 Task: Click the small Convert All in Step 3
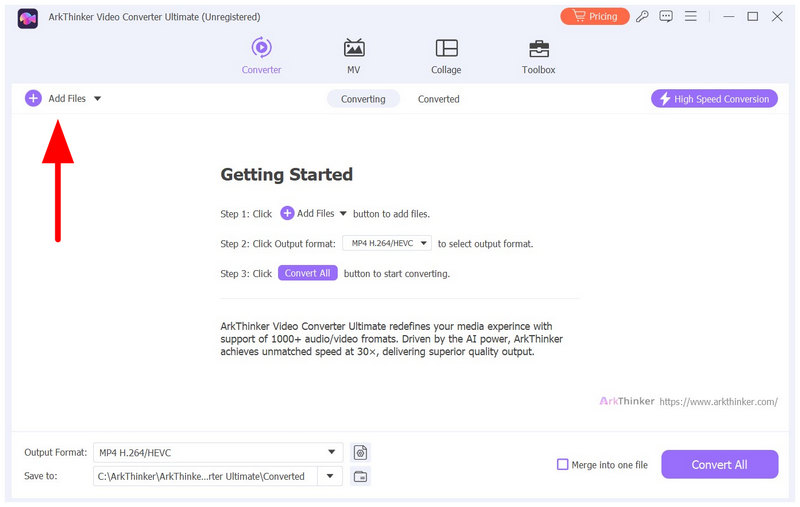pos(307,273)
